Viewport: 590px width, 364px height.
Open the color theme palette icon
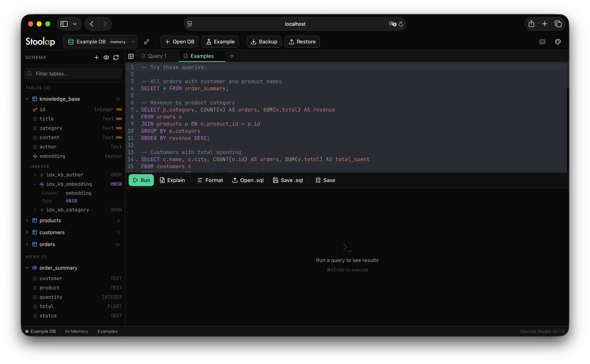point(558,42)
